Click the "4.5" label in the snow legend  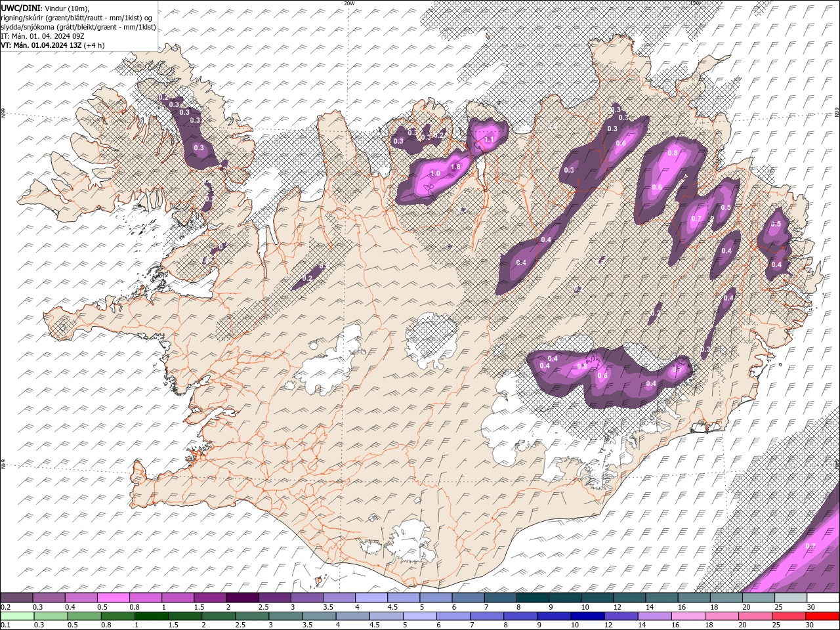pos(392,607)
